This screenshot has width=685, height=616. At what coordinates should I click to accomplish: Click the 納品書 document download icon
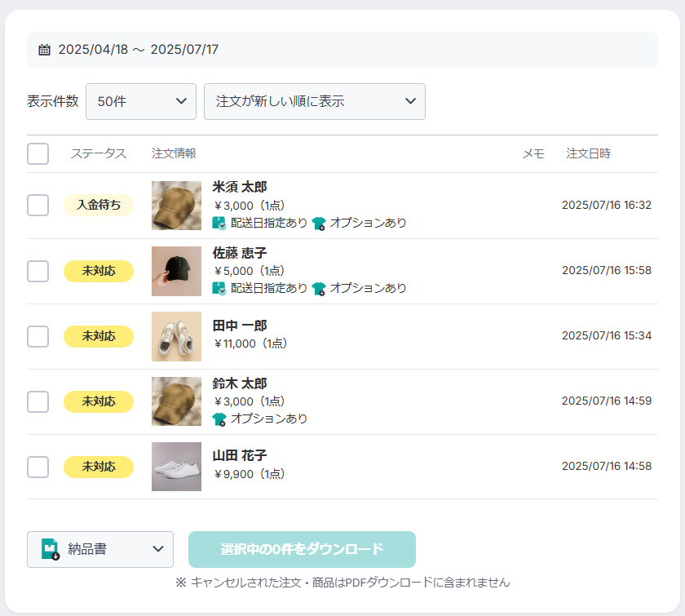(51, 549)
